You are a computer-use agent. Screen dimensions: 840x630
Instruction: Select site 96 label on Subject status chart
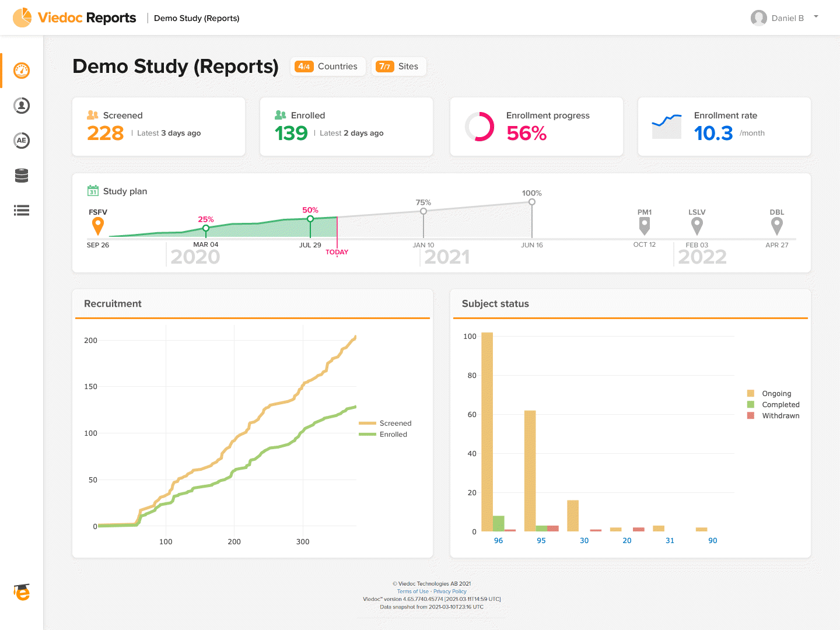coord(498,541)
